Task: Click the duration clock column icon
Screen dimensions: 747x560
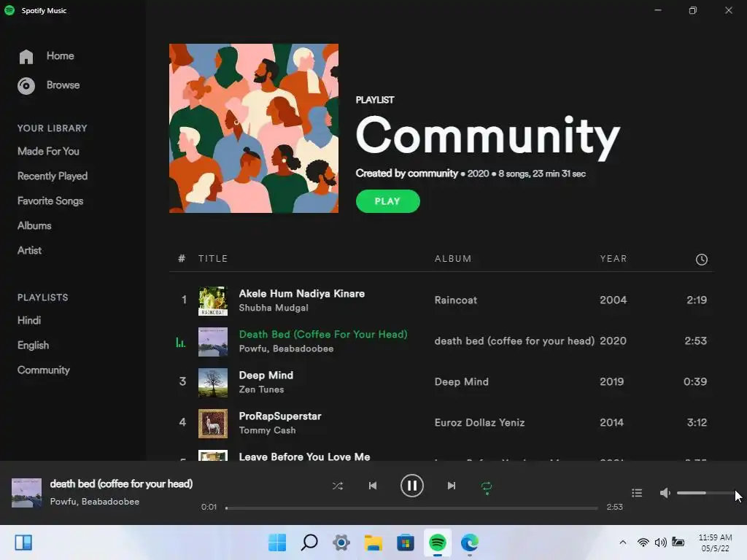Action: pos(701,259)
